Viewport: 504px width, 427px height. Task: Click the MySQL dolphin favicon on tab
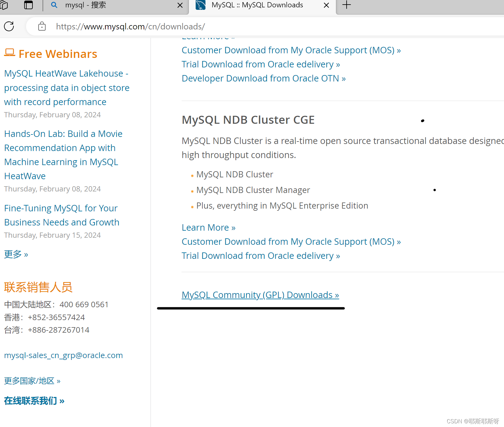tap(201, 5)
